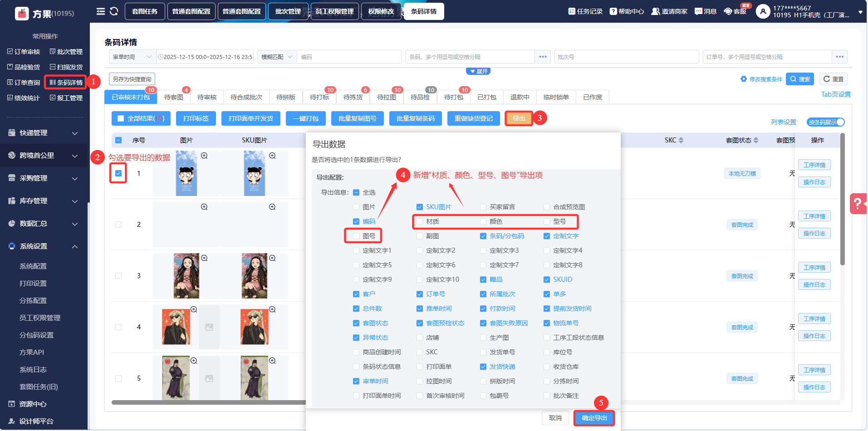Expand search filters with 展开 button
The height and width of the screenshot is (431, 868).
point(478,71)
